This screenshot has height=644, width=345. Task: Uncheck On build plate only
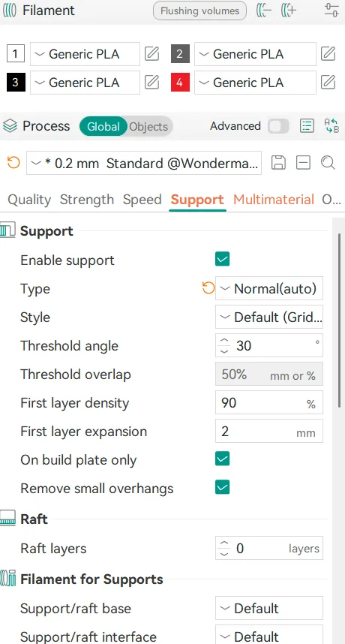pyautogui.click(x=222, y=459)
